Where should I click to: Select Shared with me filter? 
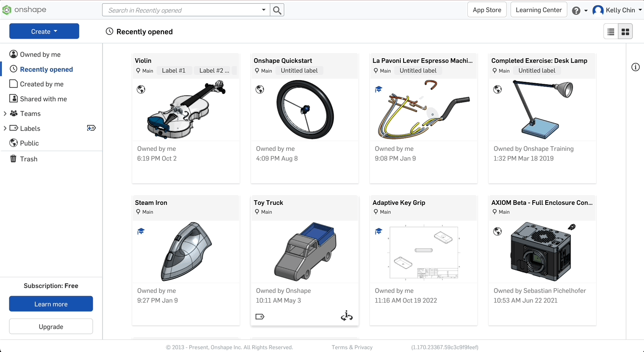pos(43,99)
